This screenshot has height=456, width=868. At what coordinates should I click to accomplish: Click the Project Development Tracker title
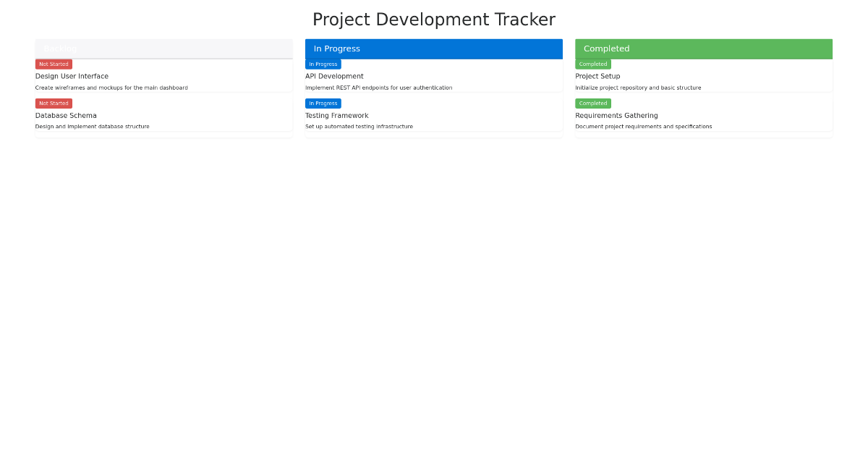coord(434,19)
